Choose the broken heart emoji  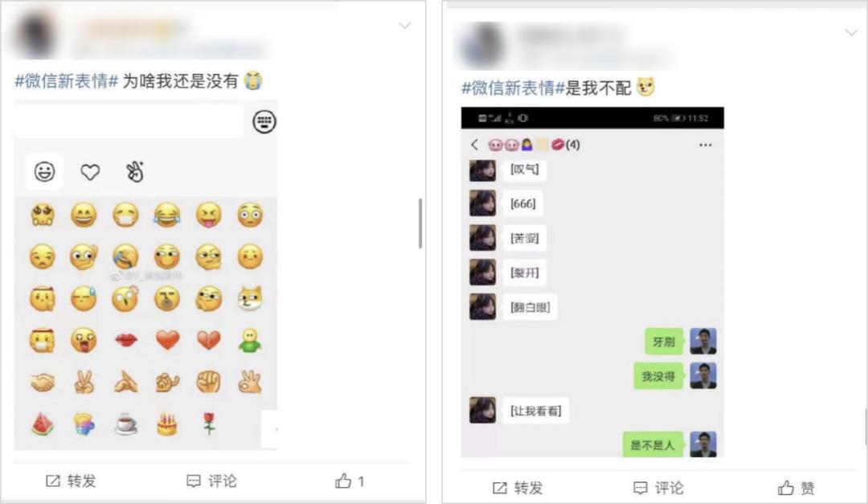(x=209, y=340)
